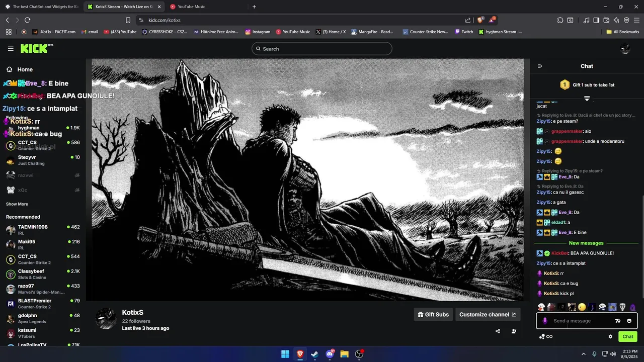Open the Brave VPN shield icon
The image size is (644, 362).
(x=626, y=20)
